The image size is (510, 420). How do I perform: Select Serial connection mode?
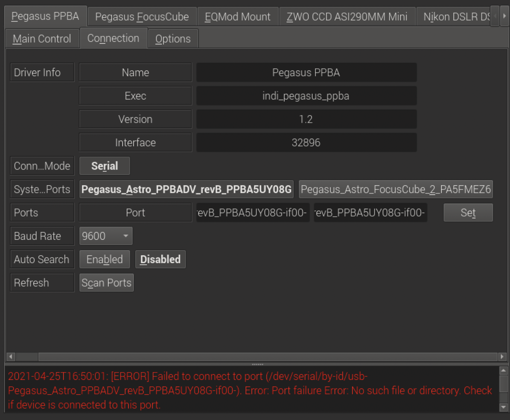click(x=105, y=166)
